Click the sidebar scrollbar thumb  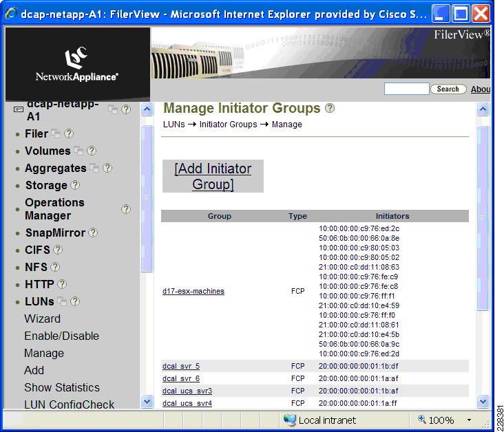tap(147, 199)
